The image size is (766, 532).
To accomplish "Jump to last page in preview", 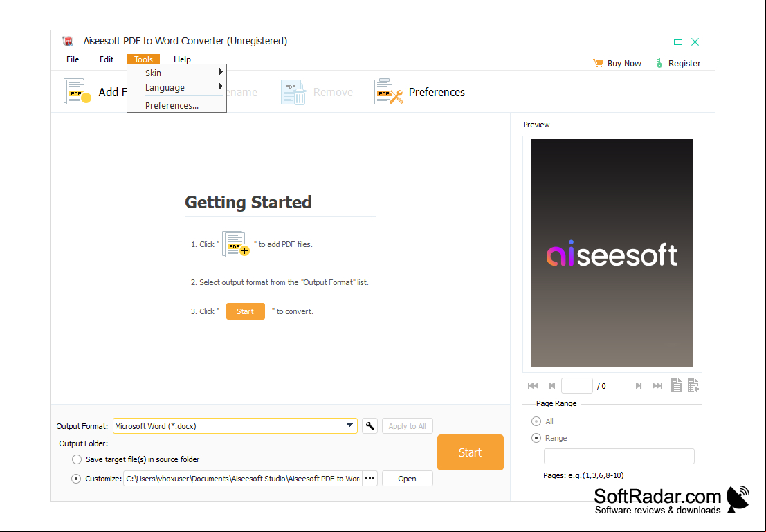I will coord(657,386).
